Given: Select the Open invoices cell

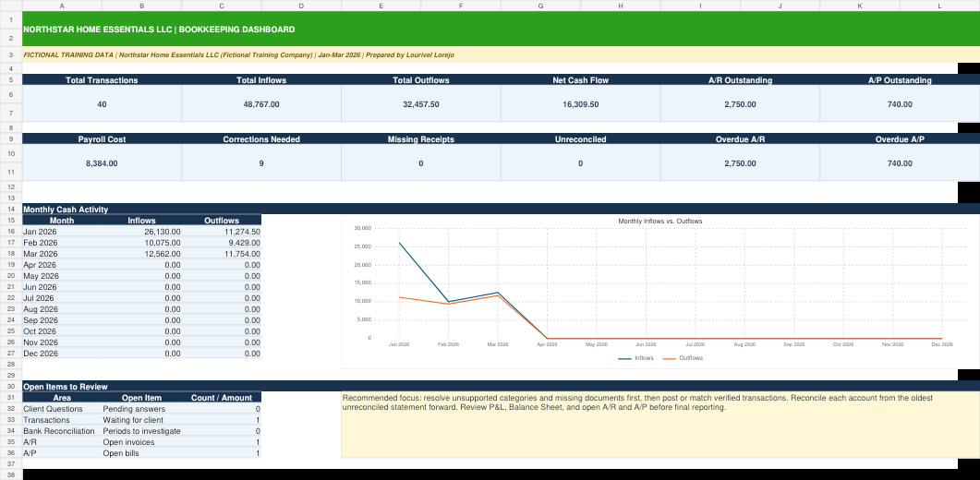Looking at the screenshot, I should [x=142, y=442].
